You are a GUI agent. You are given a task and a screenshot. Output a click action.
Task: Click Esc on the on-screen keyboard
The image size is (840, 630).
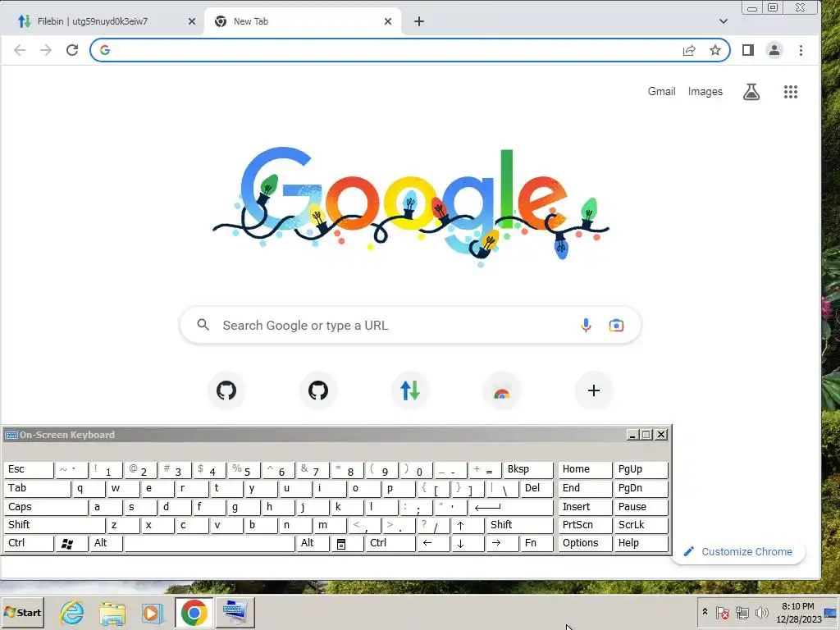(x=29, y=470)
